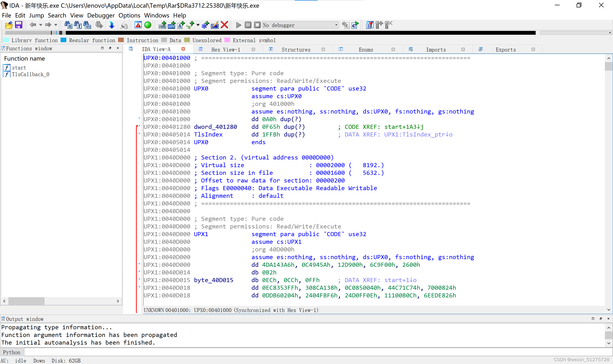Screen dimensions: 613x364
Task: Click the Function name column header
Action: pos(24,58)
